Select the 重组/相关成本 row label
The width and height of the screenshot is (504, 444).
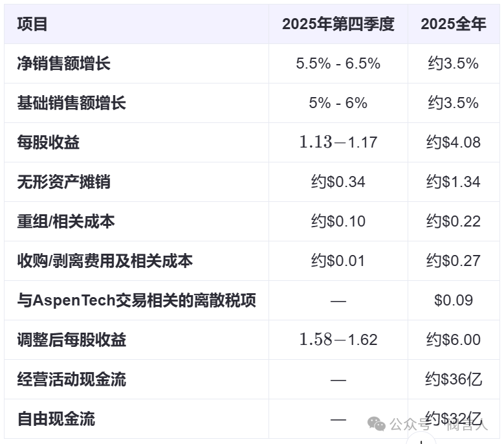pyautogui.click(x=66, y=221)
